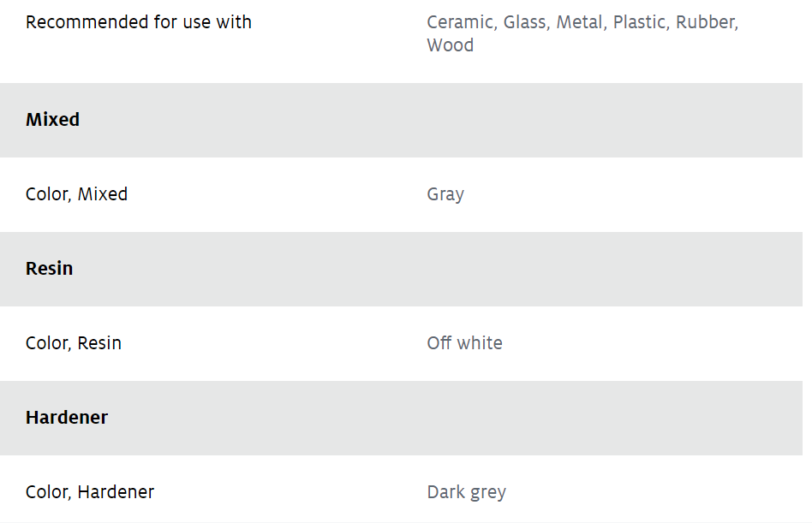Click the word 'Wood' in materials list
The width and height of the screenshot is (812, 523).
(x=450, y=45)
